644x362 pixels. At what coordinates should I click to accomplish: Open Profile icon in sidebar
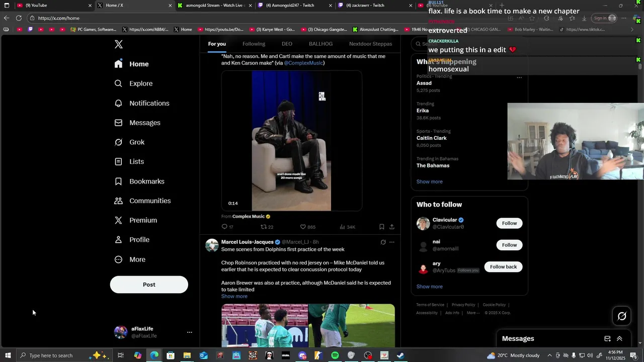click(118, 240)
